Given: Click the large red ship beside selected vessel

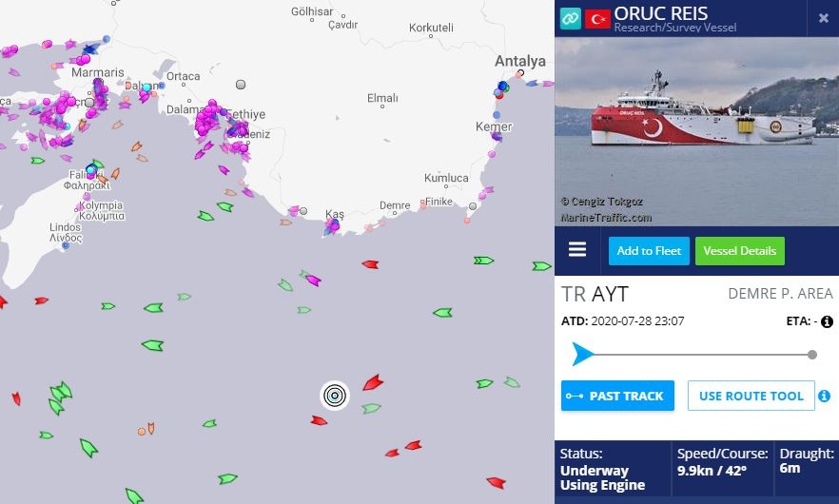Looking at the screenshot, I should click(373, 382).
